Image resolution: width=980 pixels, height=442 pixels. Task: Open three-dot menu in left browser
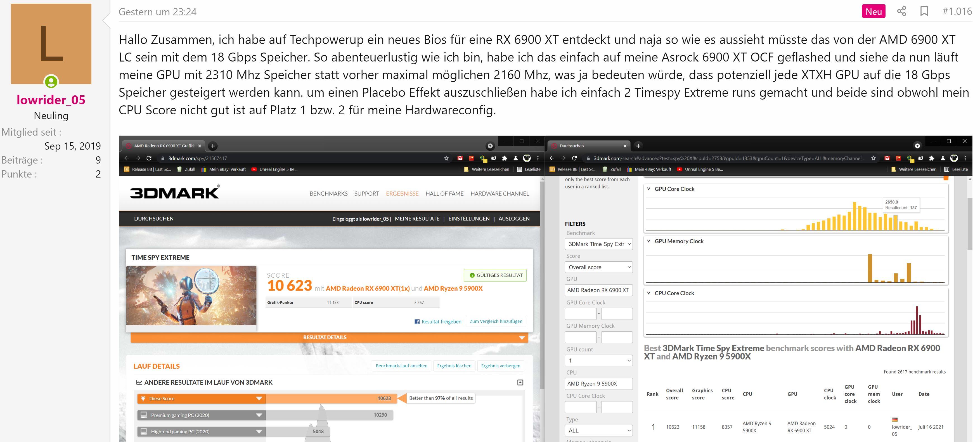(x=538, y=158)
